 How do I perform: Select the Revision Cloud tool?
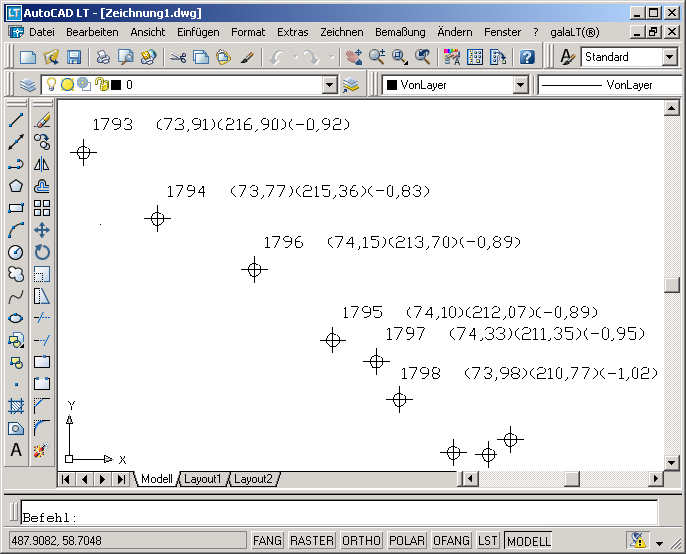tap(16, 274)
